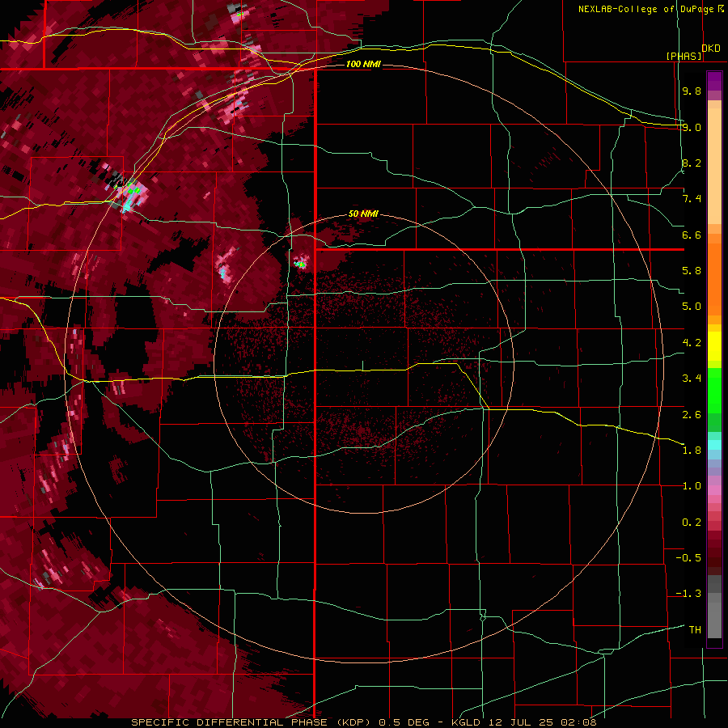Pick the bright green color bar segment
The width and height of the screenshot is (728, 728).
(714, 390)
